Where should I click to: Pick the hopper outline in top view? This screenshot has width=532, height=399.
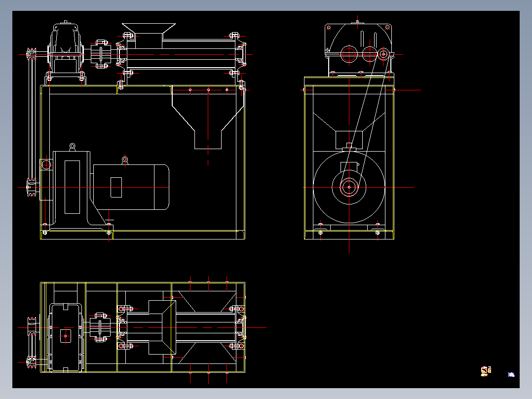[162, 327]
